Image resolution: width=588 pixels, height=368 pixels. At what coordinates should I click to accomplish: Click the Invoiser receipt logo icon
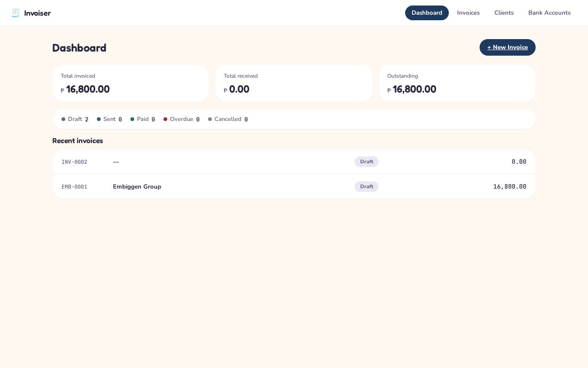click(x=16, y=13)
